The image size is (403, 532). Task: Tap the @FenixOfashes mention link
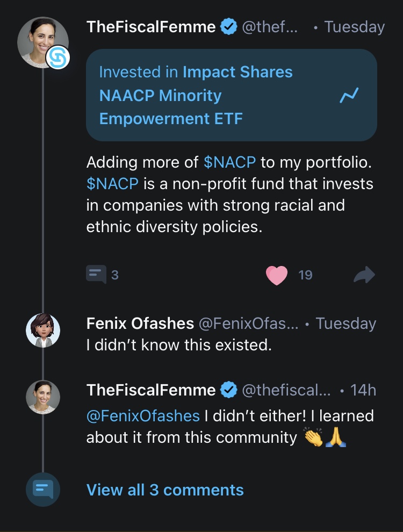143,416
